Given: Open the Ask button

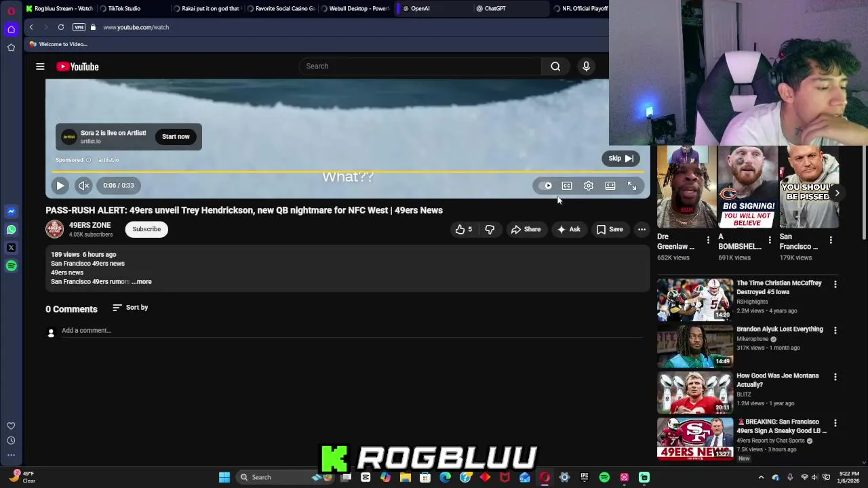Looking at the screenshot, I should pyautogui.click(x=568, y=230).
